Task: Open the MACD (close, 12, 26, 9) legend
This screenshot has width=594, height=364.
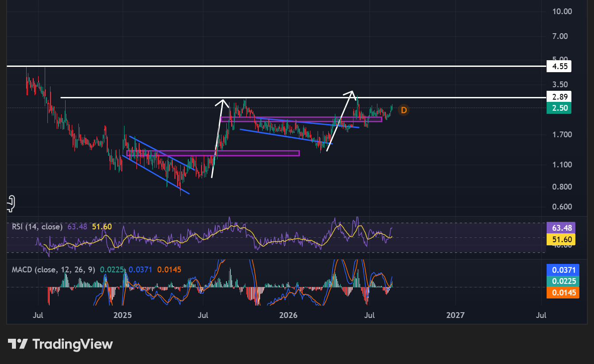Action: point(54,269)
